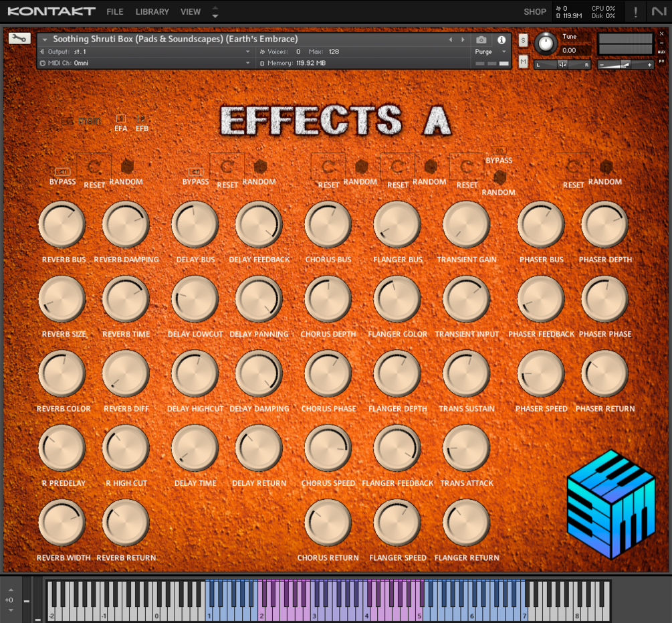The height and width of the screenshot is (623, 672).
Task: Open the MIDI Ch Omni dropdown
Action: point(145,63)
